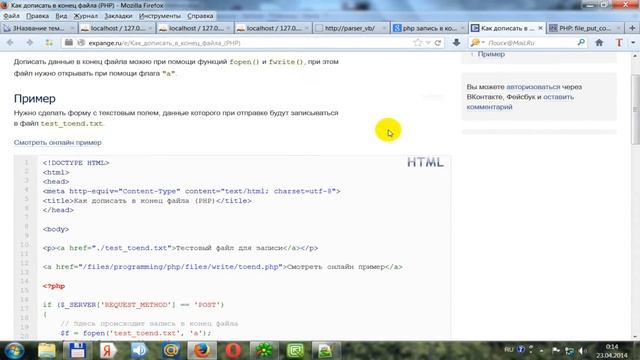The width and height of the screenshot is (640, 360).
Task: Close the 'Как дописать в' tab
Action: [x=540, y=28]
